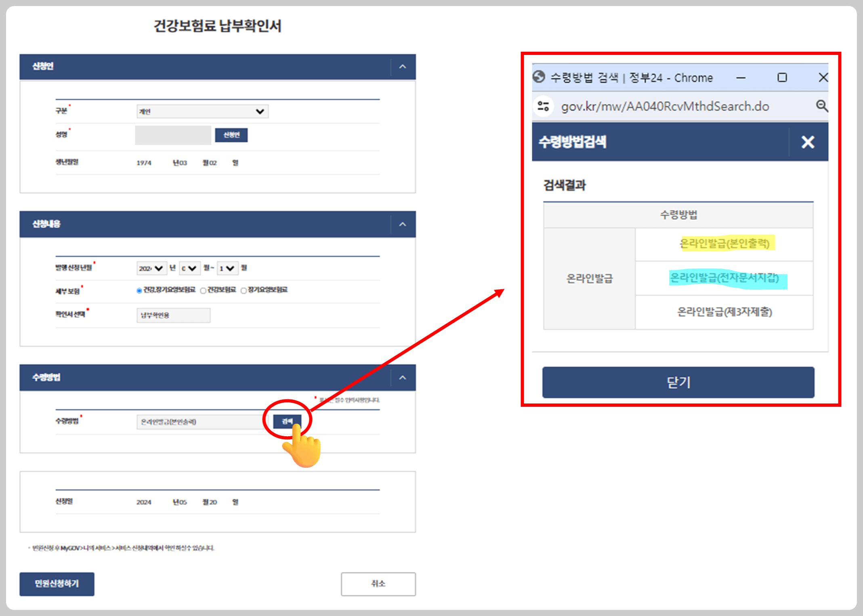The height and width of the screenshot is (616, 863).
Task: Open the 구분 dropdown showing 개인
Action: (202, 111)
